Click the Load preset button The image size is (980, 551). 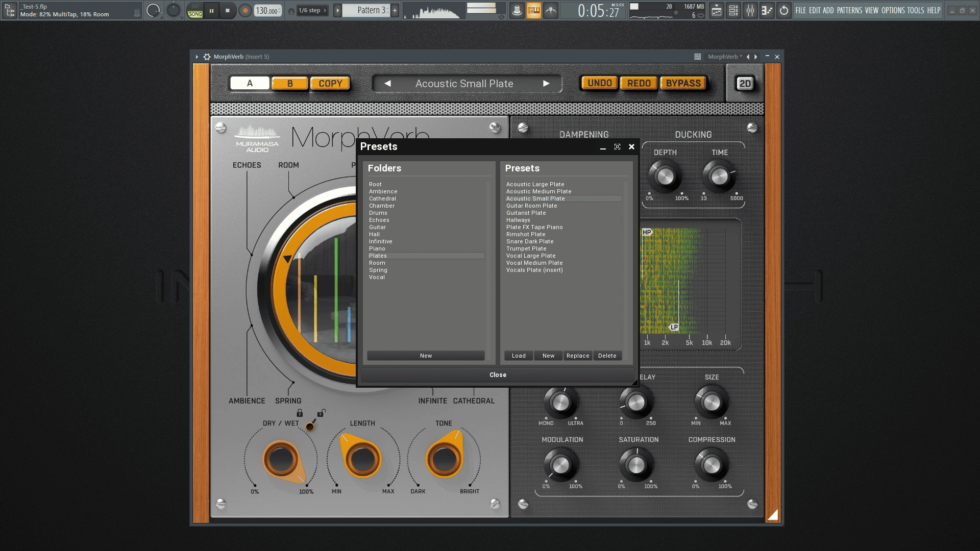(519, 356)
